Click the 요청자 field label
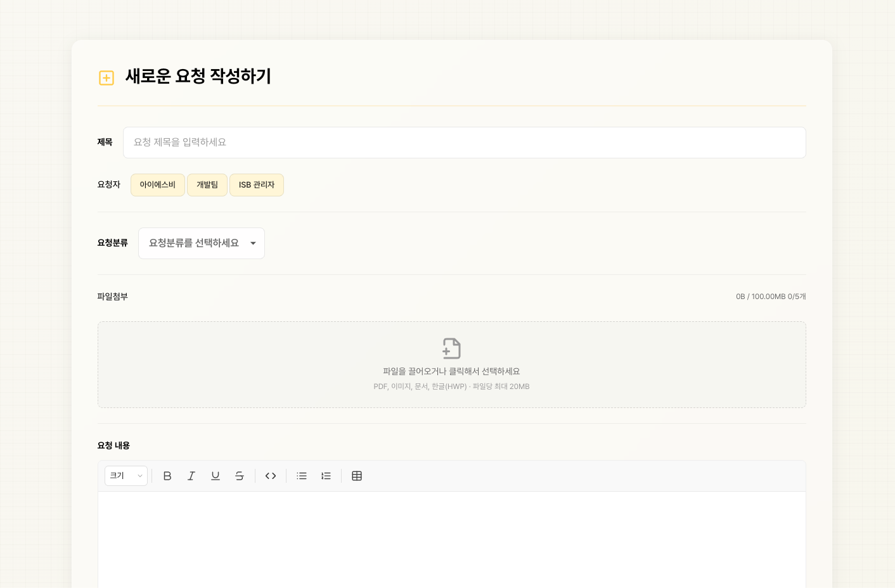Viewport: 895px width, 588px height. [108, 185]
